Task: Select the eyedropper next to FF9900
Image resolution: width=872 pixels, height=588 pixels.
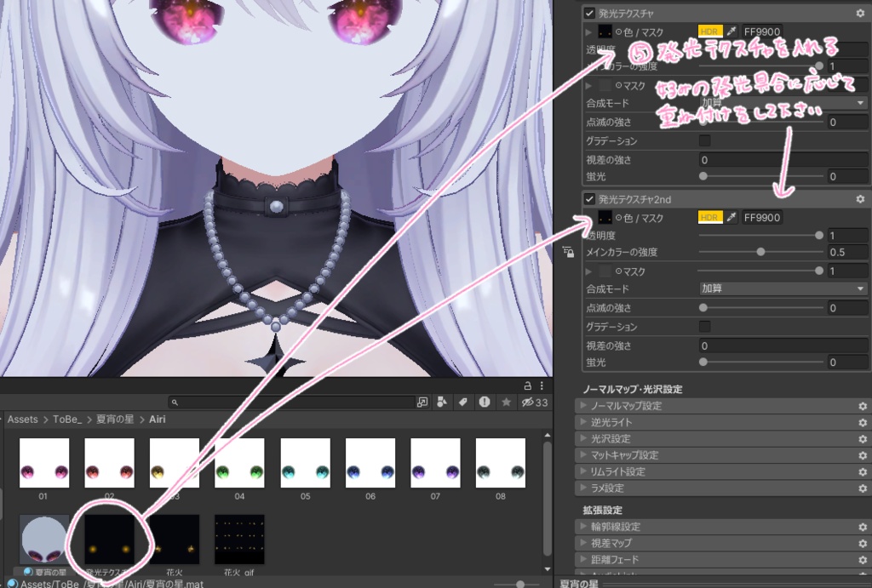Action: [731, 30]
